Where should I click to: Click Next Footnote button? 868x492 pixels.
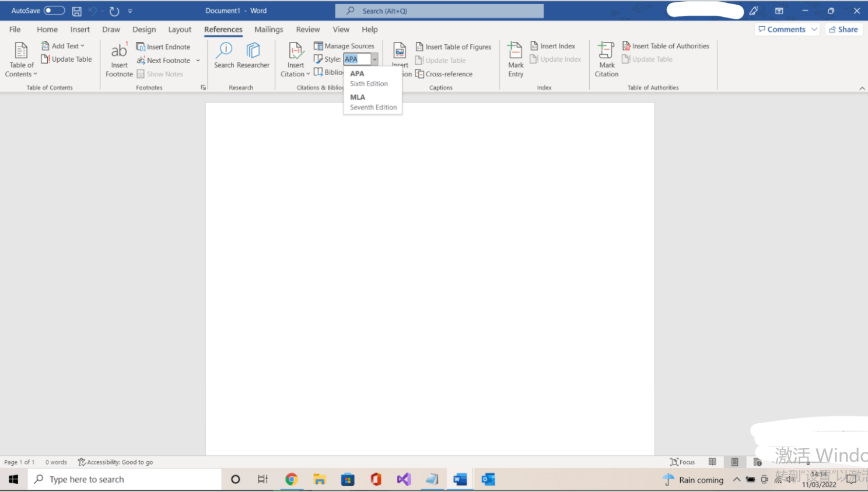pyautogui.click(x=164, y=60)
